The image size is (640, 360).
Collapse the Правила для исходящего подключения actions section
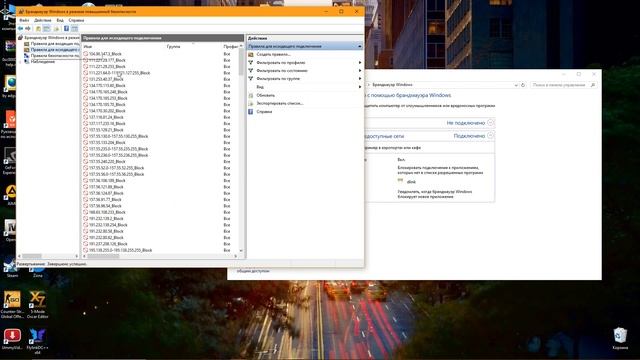360,46
